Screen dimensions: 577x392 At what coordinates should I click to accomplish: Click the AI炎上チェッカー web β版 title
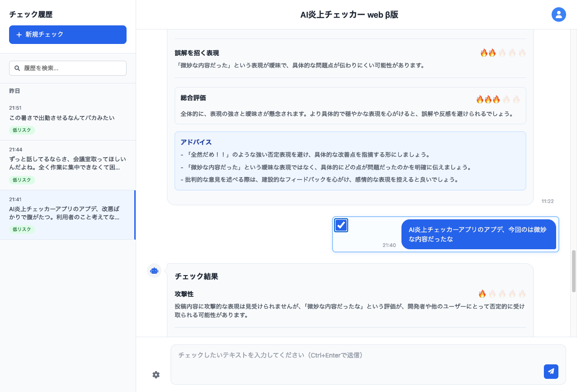[349, 15]
